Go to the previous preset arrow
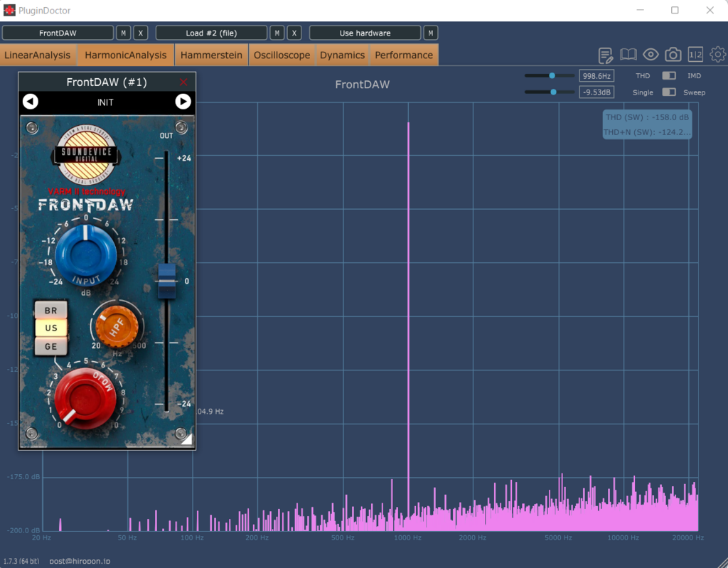 (31, 102)
